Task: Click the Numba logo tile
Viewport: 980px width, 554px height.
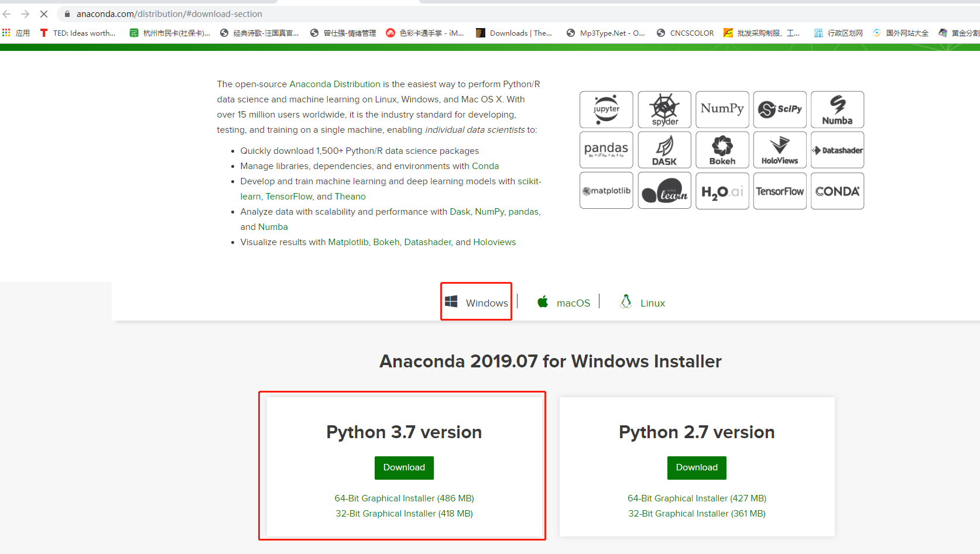Action: [x=837, y=109]
